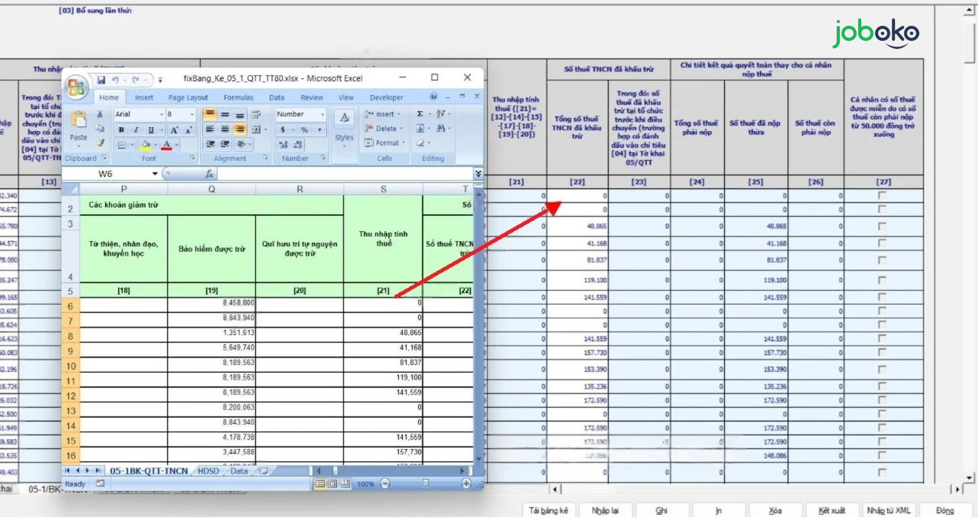Apply italic formatting in Excel
The width and height of the screenshot is (980, 518).
point(136,130)
